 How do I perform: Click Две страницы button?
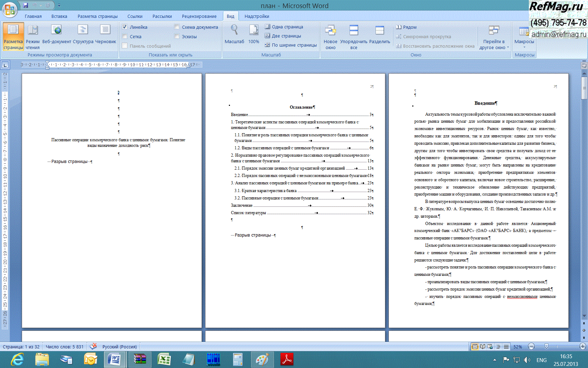click(283, 36)
